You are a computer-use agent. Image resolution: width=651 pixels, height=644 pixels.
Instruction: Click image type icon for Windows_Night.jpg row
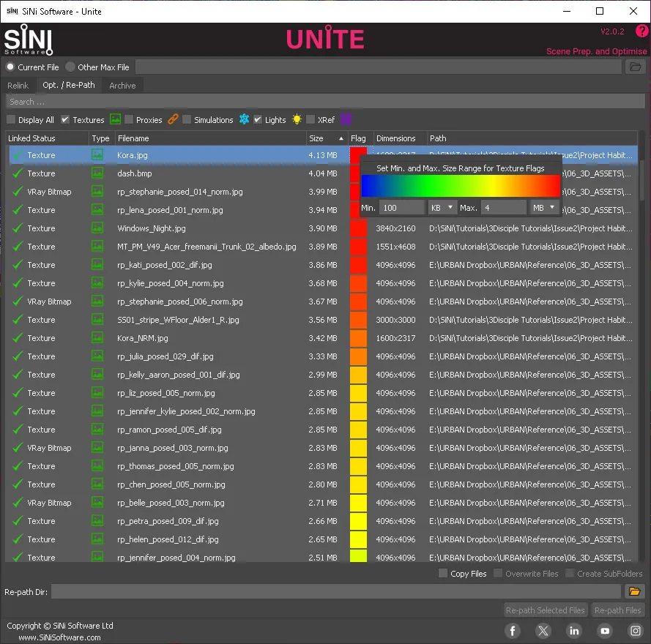(97, 228)
